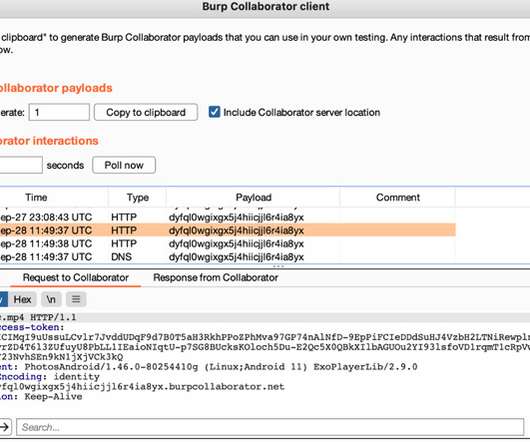Click the Search text box
Image resolution: width=530 pixels, height=442 pixels.
[270, 427]
